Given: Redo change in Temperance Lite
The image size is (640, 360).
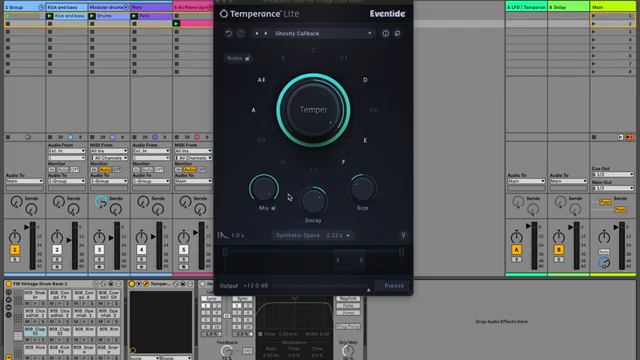Looking at the screenshot, I should tap(241, 33).
